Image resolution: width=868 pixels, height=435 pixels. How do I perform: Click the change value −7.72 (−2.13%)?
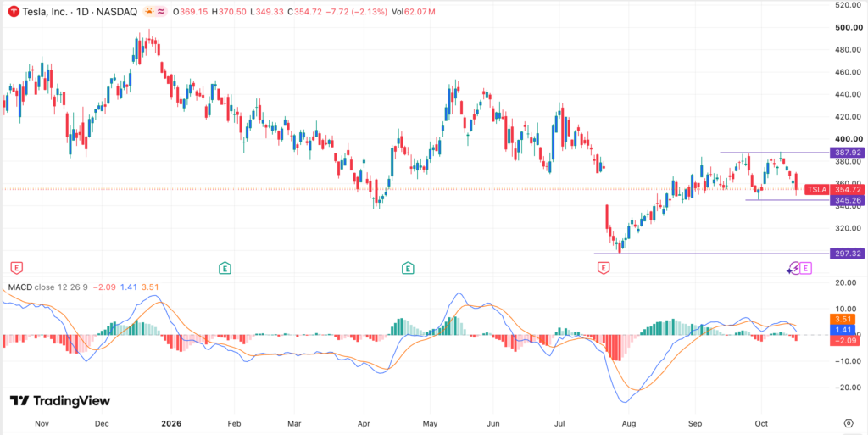pos(355,12)
